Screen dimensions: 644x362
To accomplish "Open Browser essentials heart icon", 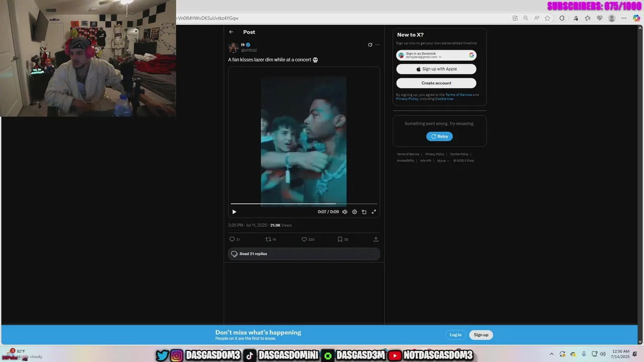I will [600, 18].
